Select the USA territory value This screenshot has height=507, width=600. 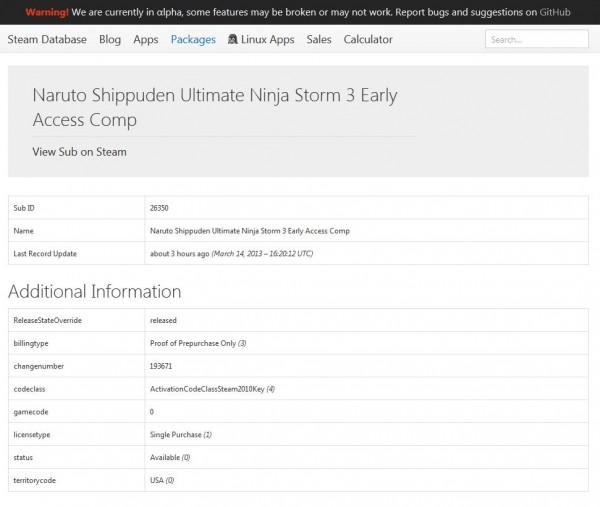(x=162, y=480)
